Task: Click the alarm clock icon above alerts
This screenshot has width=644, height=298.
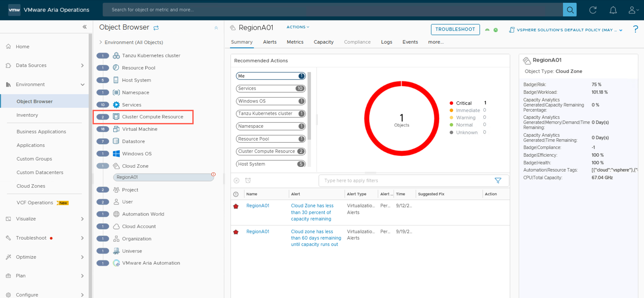Action: click(248, 181)
